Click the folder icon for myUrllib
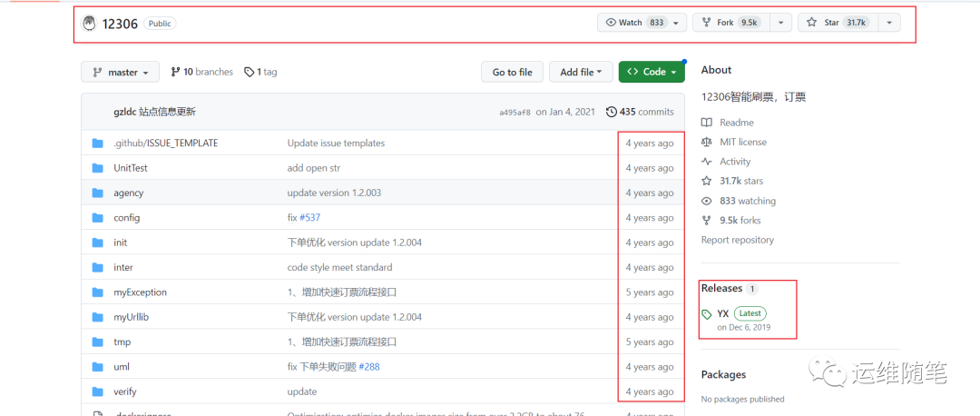The width and height of the screenshot is (980, 416). coord(97,317)
